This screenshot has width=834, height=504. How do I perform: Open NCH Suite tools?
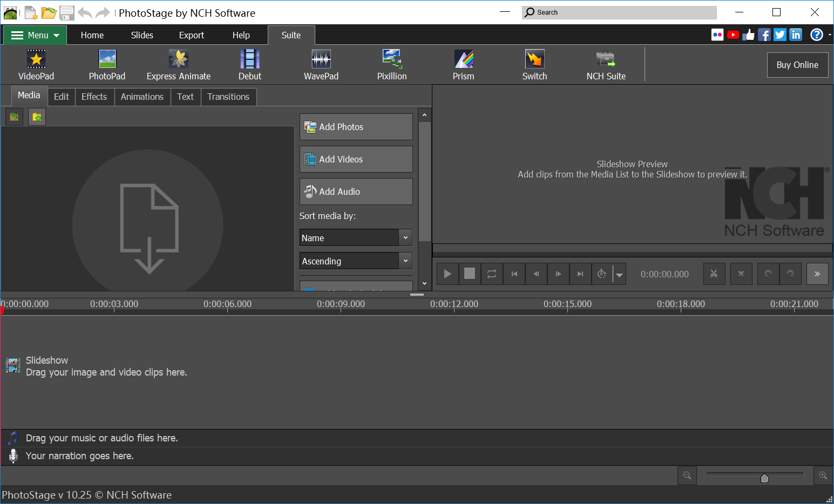point(606,65)
